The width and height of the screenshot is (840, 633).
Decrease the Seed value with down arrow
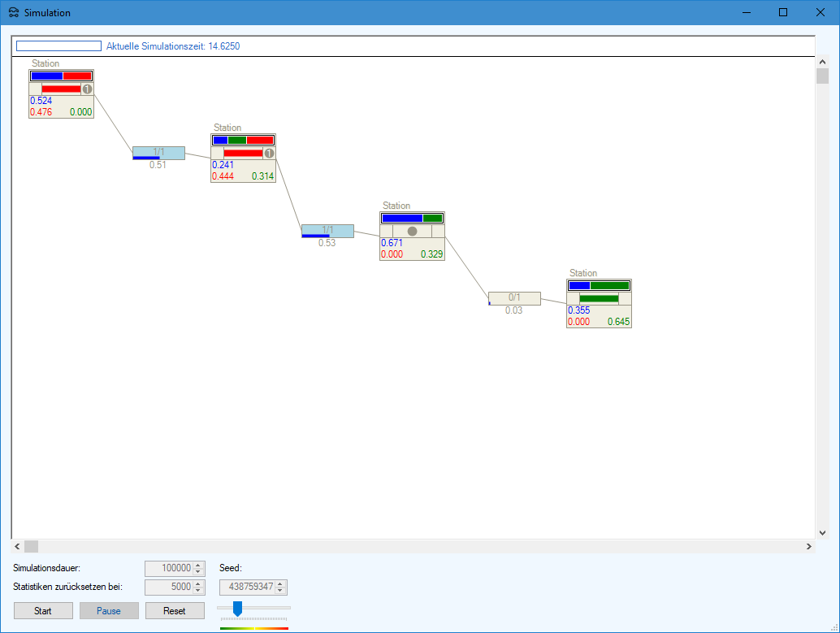pyautogui.click(x=281, y=591)
